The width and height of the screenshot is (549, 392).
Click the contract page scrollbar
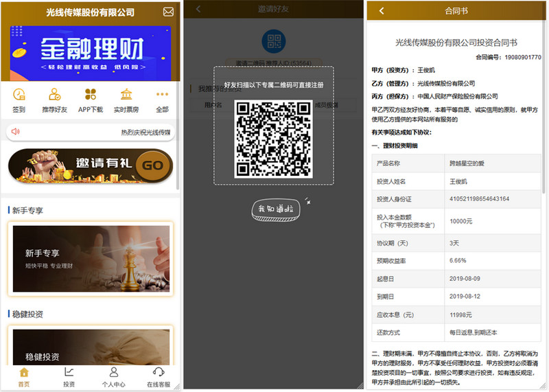544,107
